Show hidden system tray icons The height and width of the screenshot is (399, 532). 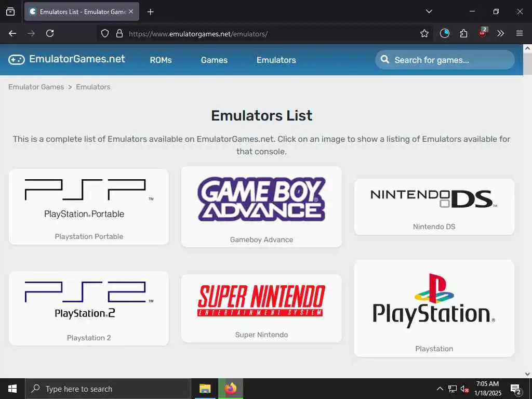pyautogui.click(x=440, y=389)
